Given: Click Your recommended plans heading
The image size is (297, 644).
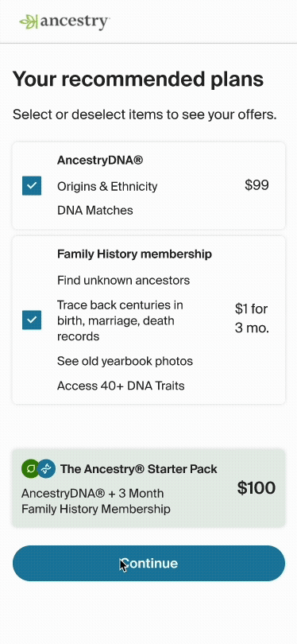Looking at the screenshot, I should 138,79.
